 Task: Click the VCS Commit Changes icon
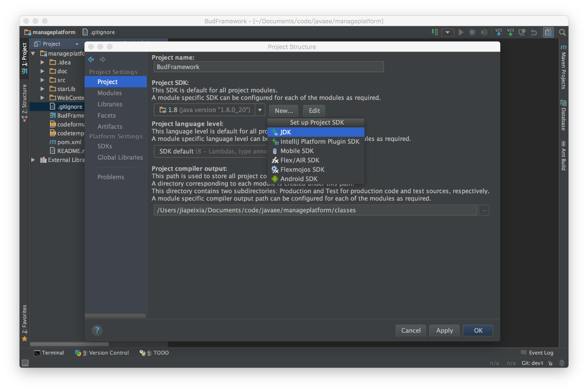pyautogui.click(x=510, y=32)
